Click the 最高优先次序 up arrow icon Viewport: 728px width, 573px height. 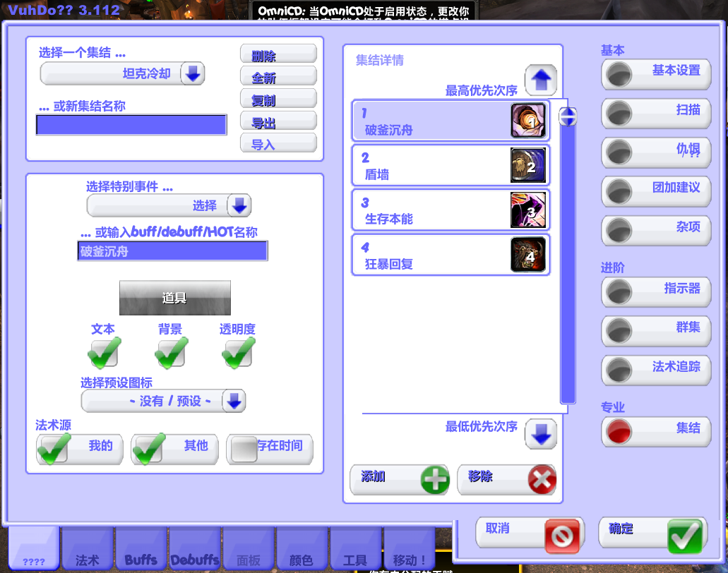(540, 80)
